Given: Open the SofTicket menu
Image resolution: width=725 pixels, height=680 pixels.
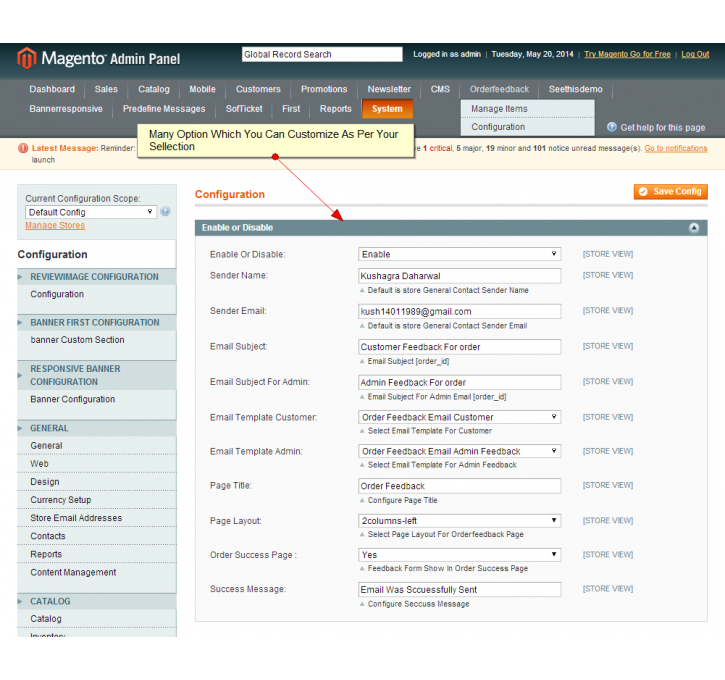Looking at the screenshot, I should pyautogui.click(x=244, y=109).
